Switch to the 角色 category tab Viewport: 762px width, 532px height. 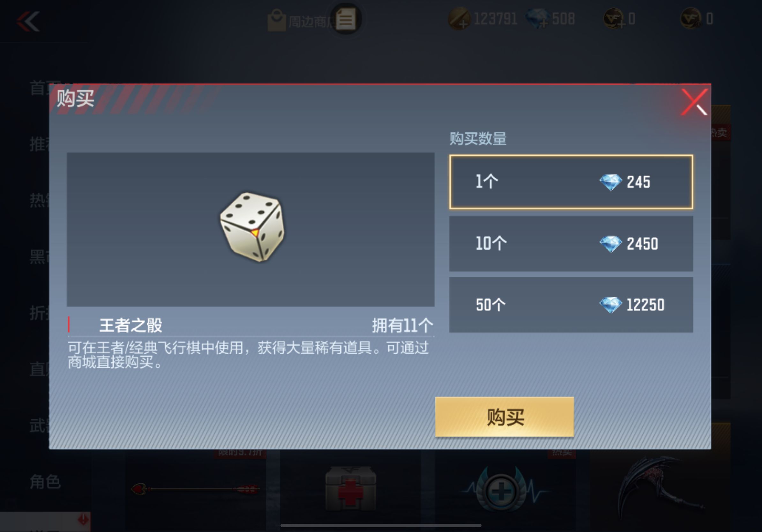point(45,482)
